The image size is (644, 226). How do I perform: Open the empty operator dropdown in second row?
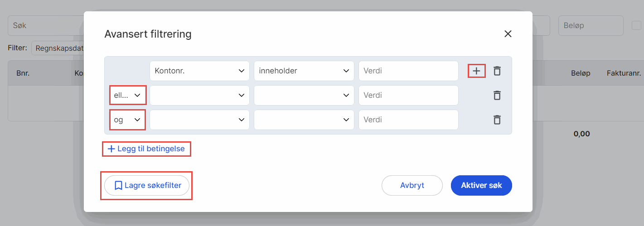(304, 96)
